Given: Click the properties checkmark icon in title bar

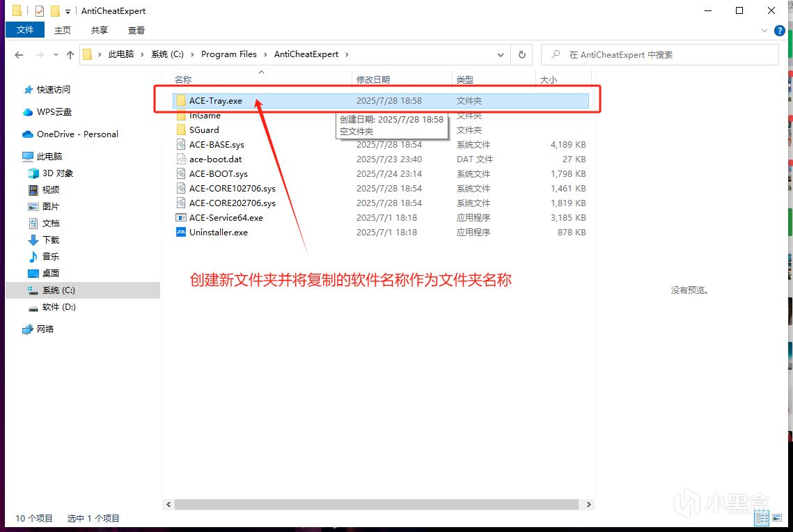Looking at the screenshot, I should (x=40, y=10).
